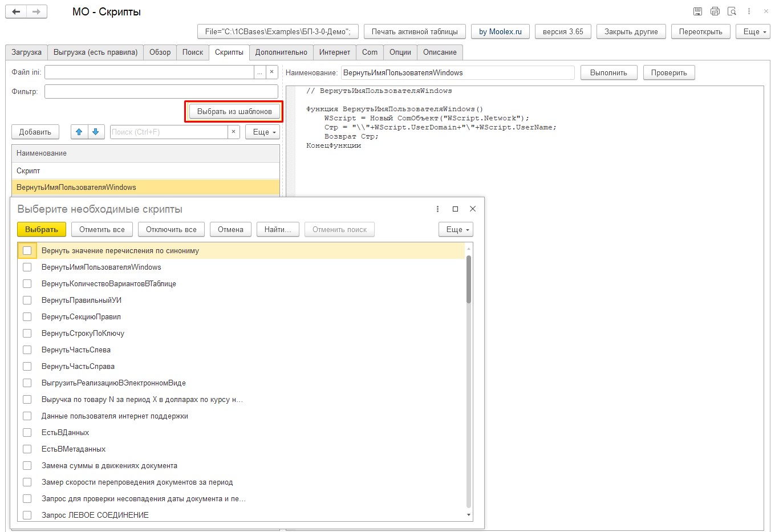Focus the Поиск (Ctrl+F) search field
Image resolution: width=775 pixels, height=532 pixels.
[x=169, y=132]
